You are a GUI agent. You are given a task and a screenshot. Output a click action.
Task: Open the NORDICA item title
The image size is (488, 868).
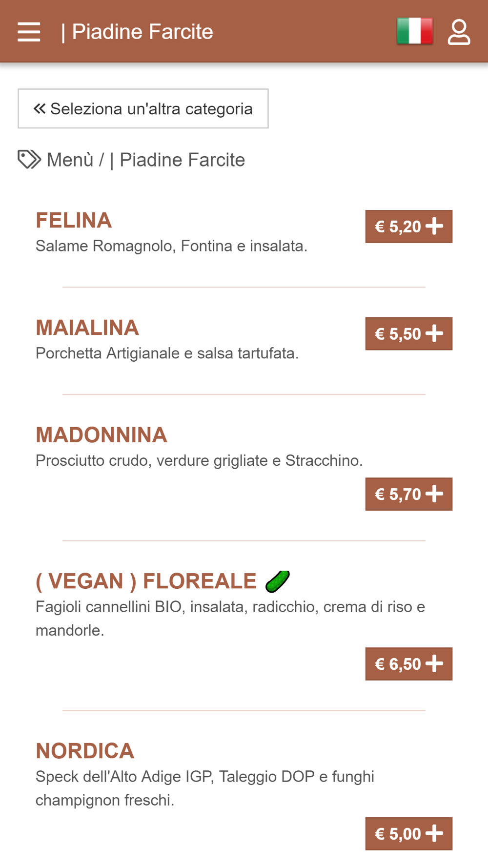(85, 751)
